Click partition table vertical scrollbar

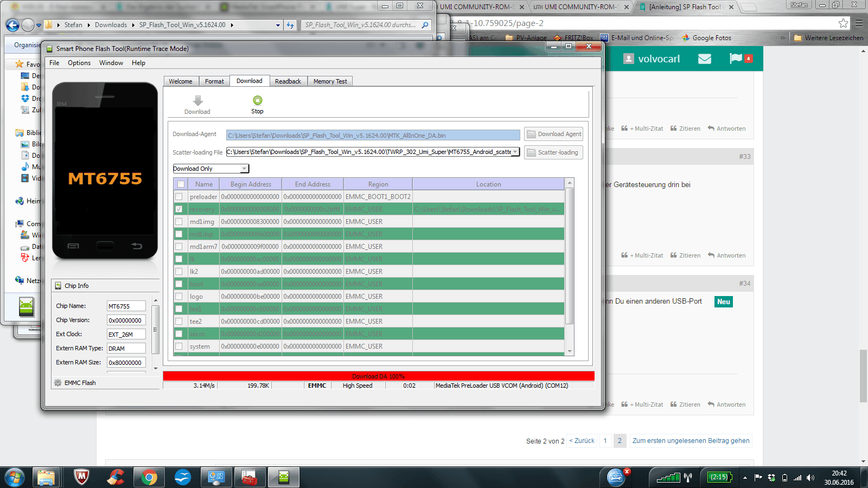pyautogui.click(x=570, y=266)
